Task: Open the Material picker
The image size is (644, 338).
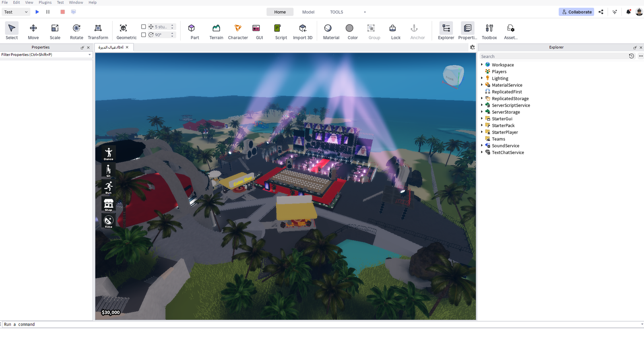Action: [331, 31]
